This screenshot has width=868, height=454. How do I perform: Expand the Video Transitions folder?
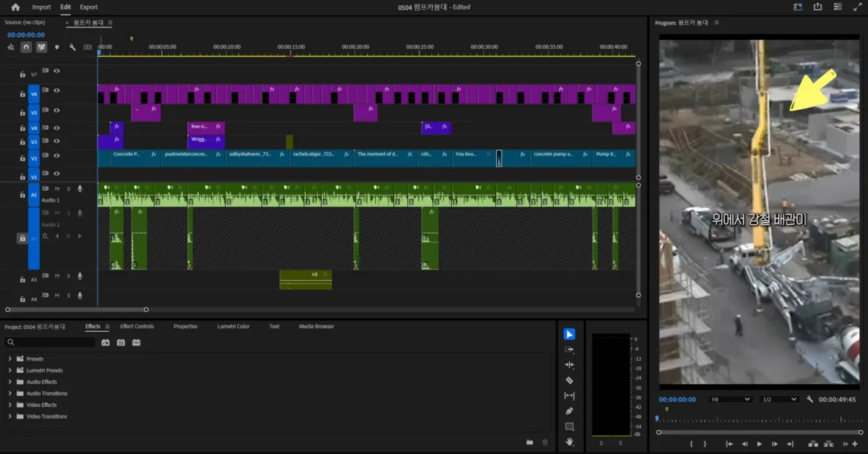point(10,416)
